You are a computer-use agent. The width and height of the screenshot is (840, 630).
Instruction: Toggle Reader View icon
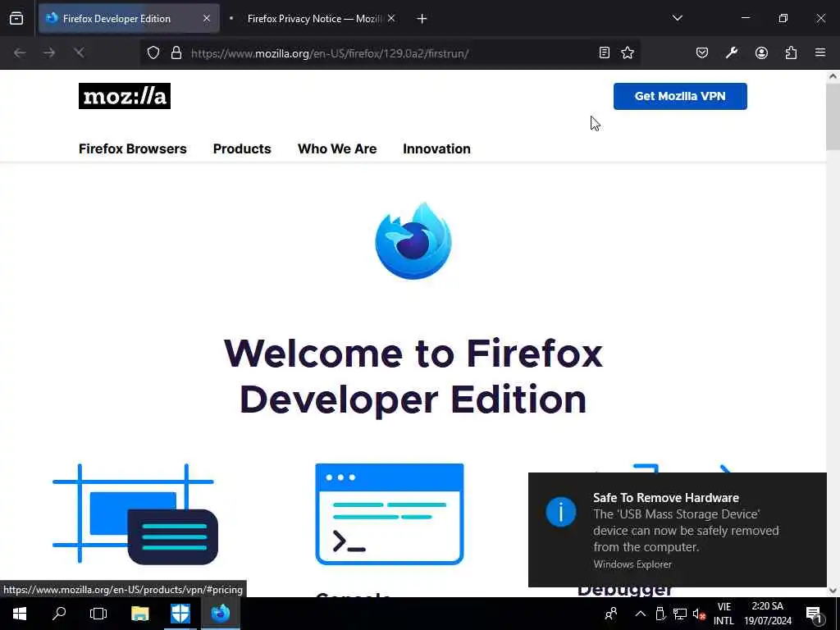tap(605, 53)
